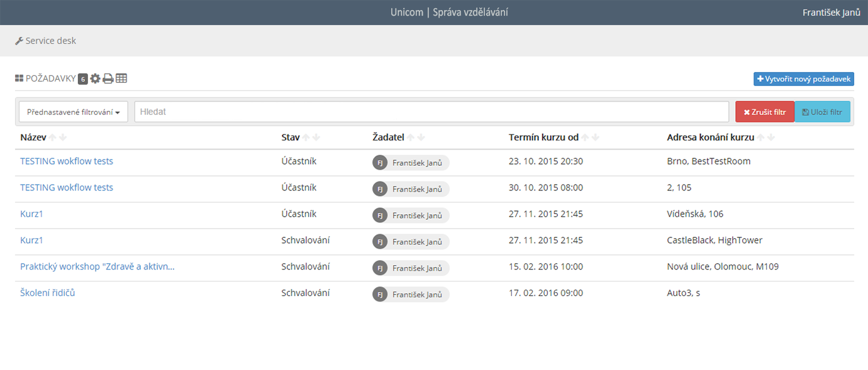Image resolution: width=868 pixels, height=370 pixels.
Task: Sort Název column ascending arrow
Action: tap(53, 138)
